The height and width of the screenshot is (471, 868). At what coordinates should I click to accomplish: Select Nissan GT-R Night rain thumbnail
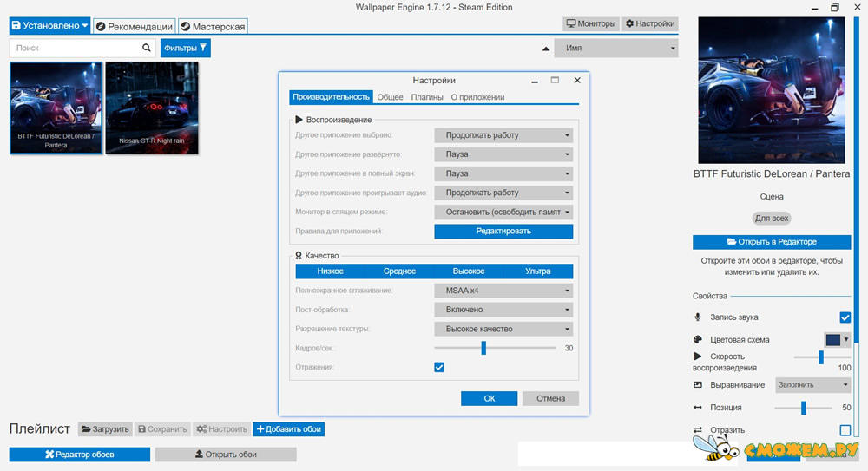(152, 108)
